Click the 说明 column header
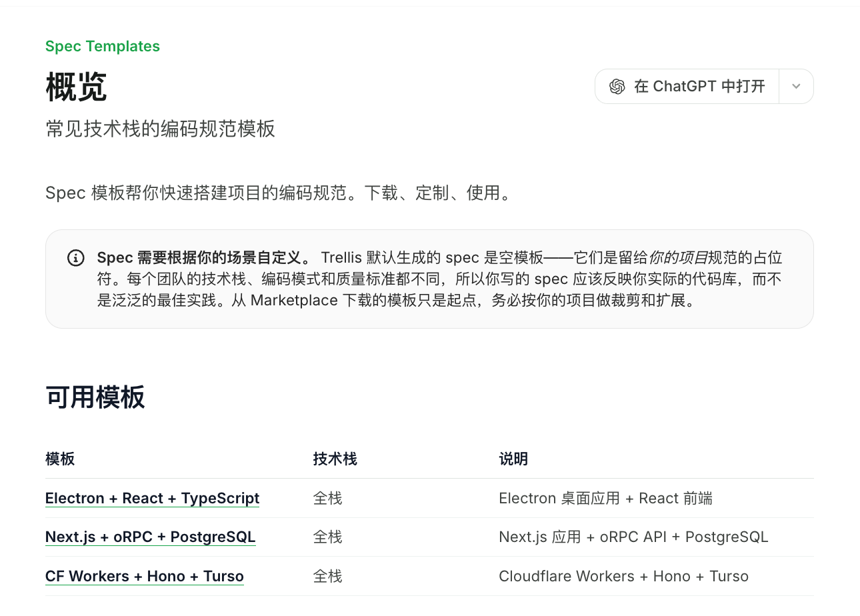The height and width of the screenshot is (616, 860). [513, 459]
